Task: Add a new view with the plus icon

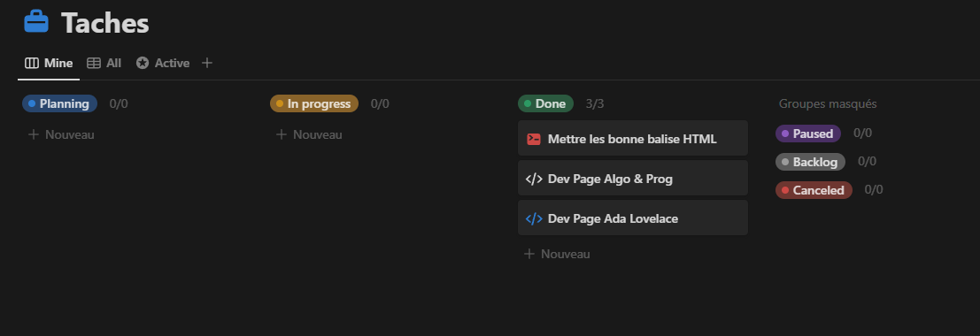Action: click(207, 63)
